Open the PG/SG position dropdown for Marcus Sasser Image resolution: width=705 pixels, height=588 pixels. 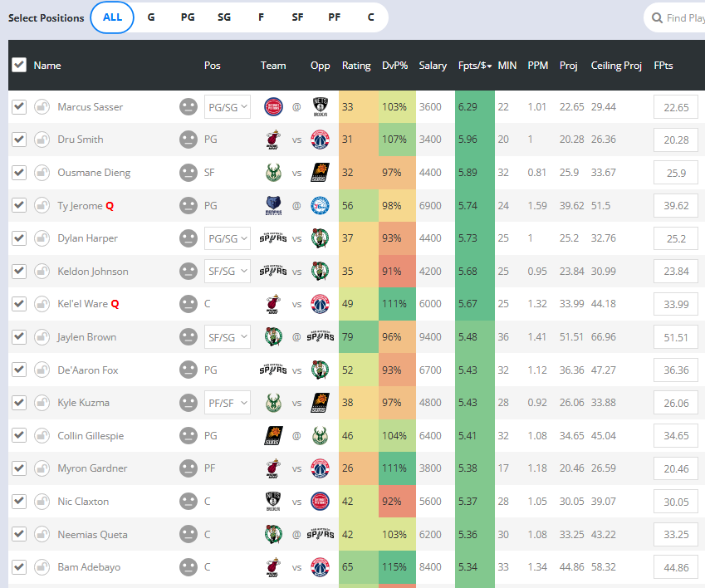227,106
